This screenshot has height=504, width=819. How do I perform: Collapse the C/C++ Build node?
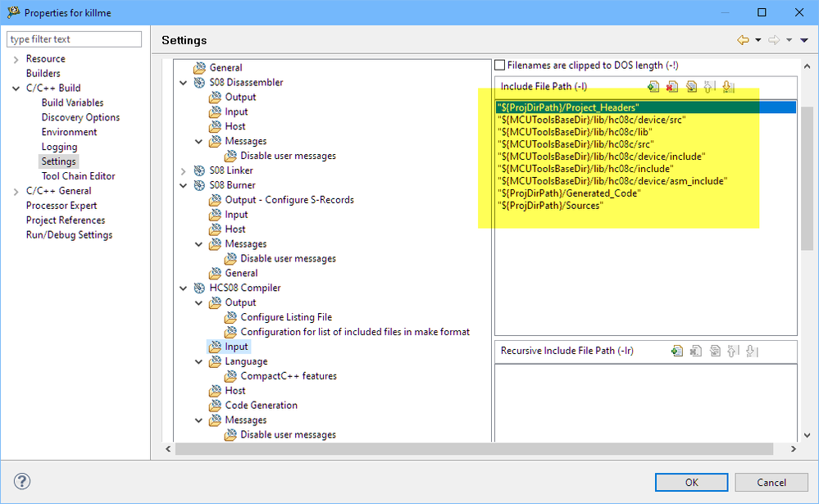click(16, 89)
